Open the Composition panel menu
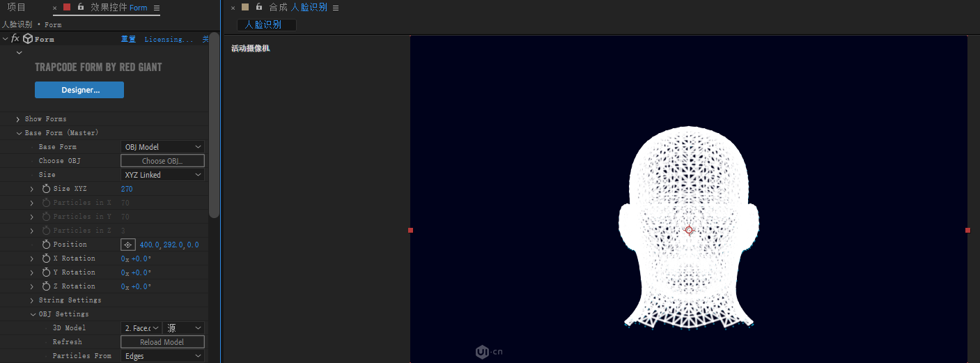Image resolution: width=980 pixels, height=363 pixels. (x=336, y=8)
